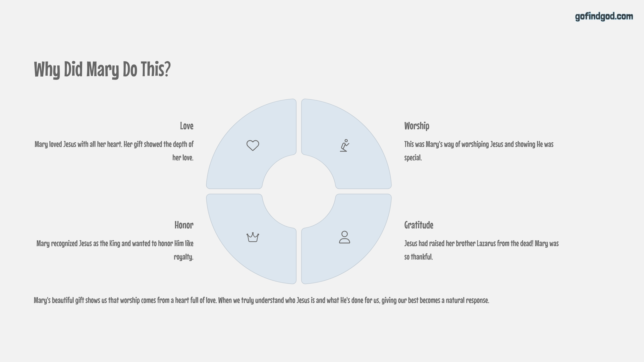Click the heart icon in Love segment
This screenshot has height=362, width=644.
[x=253, y=145]
